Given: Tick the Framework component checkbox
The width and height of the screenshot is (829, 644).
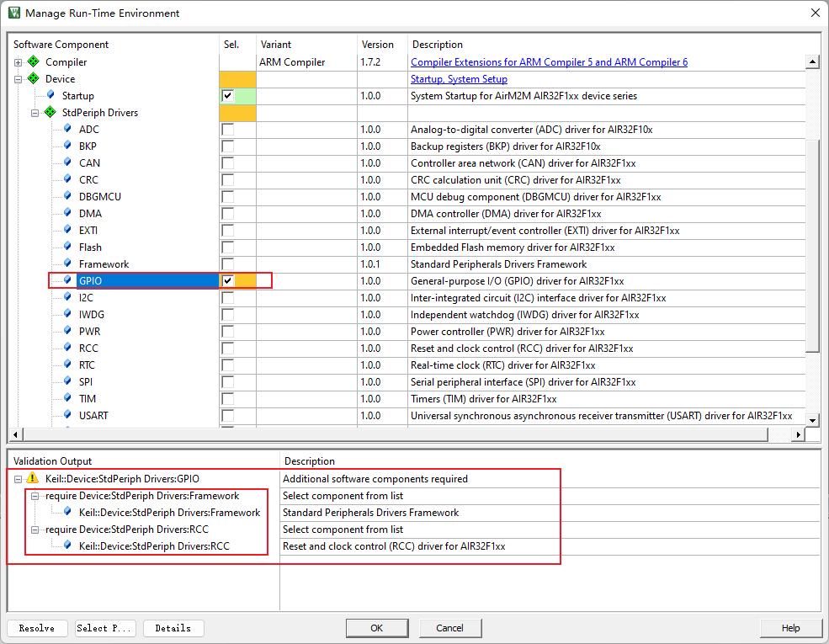Looking at the screenshot, I should pyautogui.click(x=228, y=264).
